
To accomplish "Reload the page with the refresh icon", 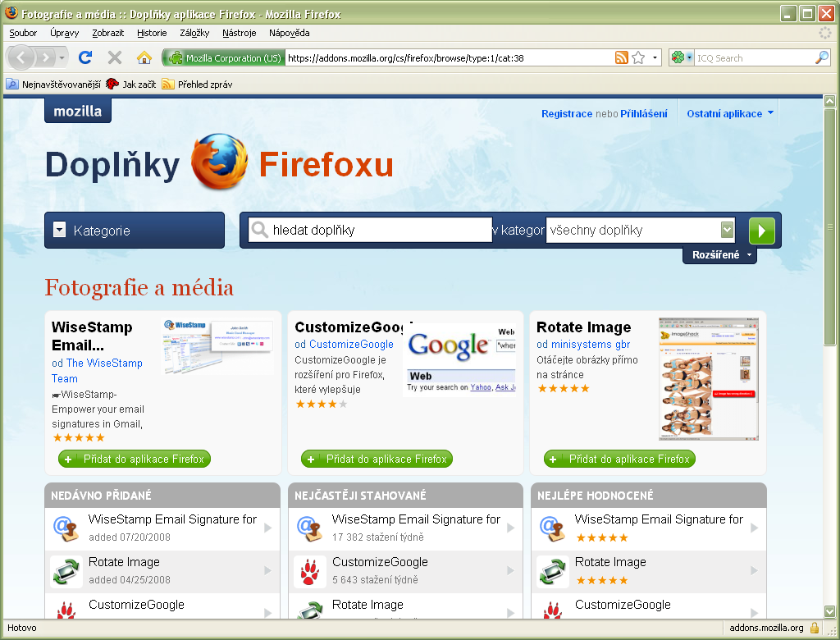I will [85, 57].
